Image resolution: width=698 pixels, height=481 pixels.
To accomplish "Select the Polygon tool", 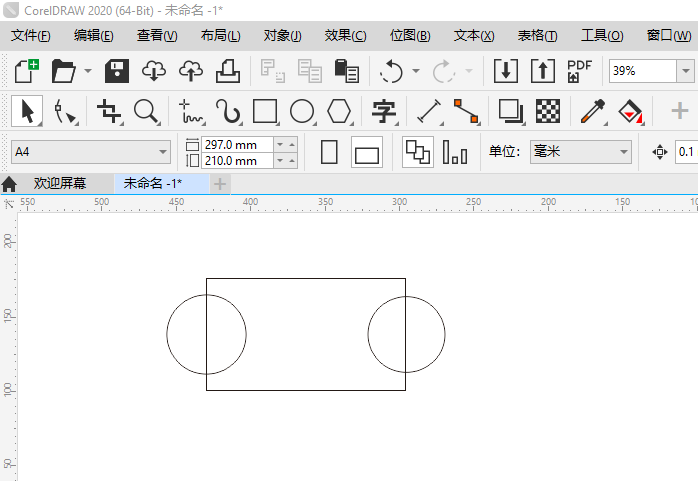I will click(x=340, y=111).
